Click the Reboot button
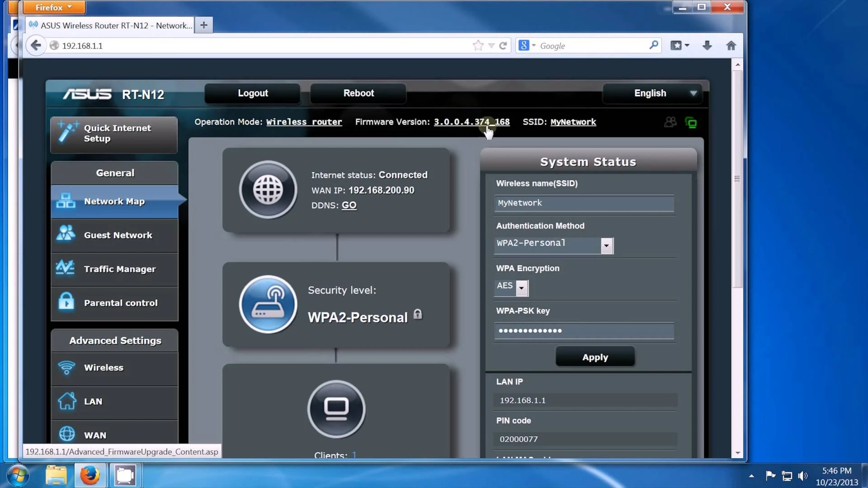Image resolution: width=868 pixels, height=488 pixels. (358, 94)
